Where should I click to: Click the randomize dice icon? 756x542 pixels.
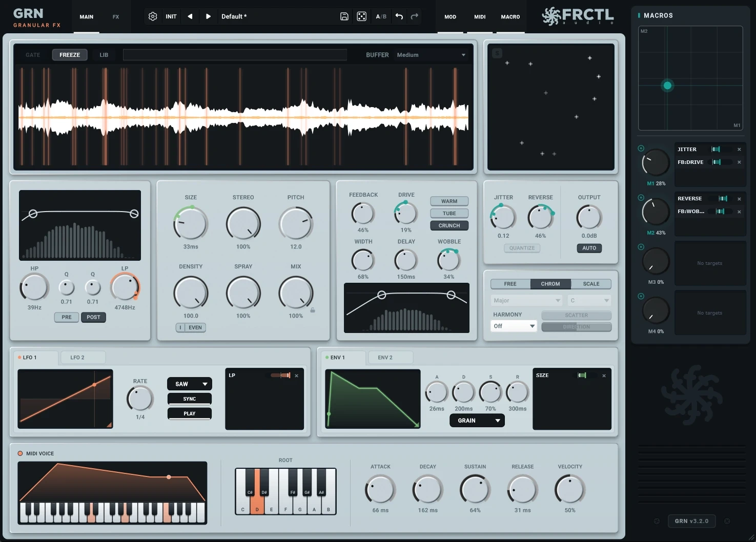pyautogui.click(x=362, y=16)
